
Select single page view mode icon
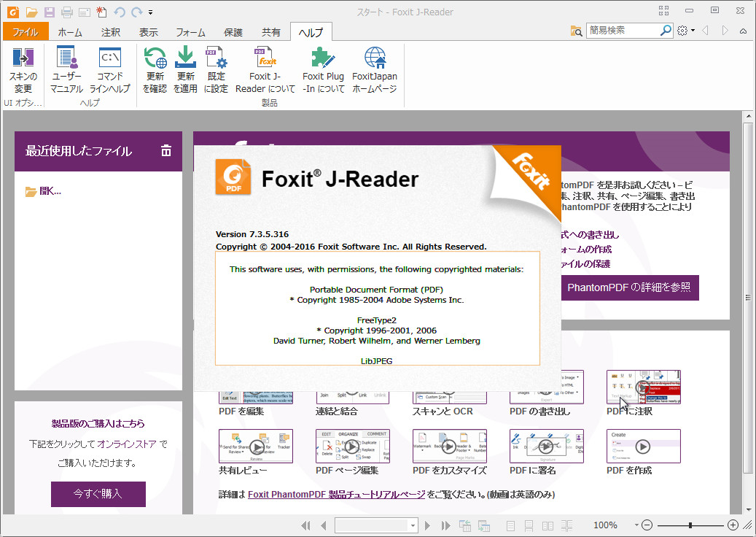(x=510, y=525)
